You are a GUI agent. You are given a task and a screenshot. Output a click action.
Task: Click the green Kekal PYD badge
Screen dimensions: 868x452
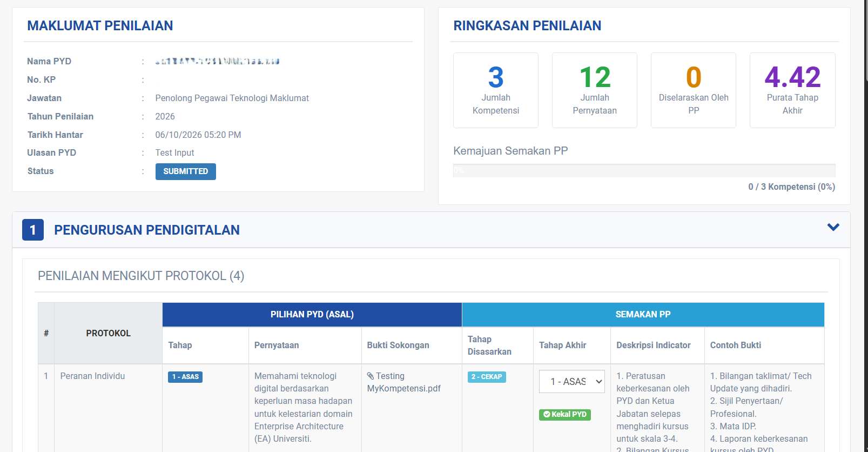pos(564,415)
